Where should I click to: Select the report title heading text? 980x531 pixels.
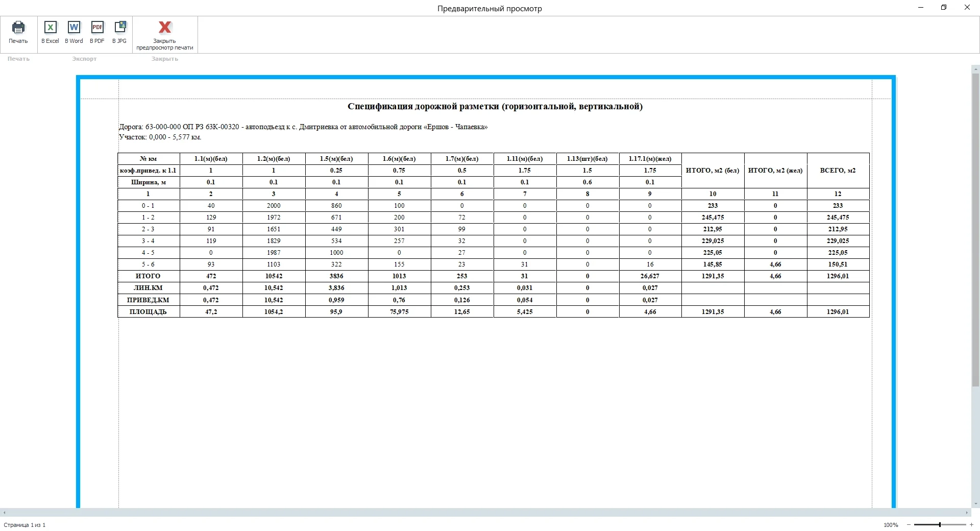pos(495,107)
